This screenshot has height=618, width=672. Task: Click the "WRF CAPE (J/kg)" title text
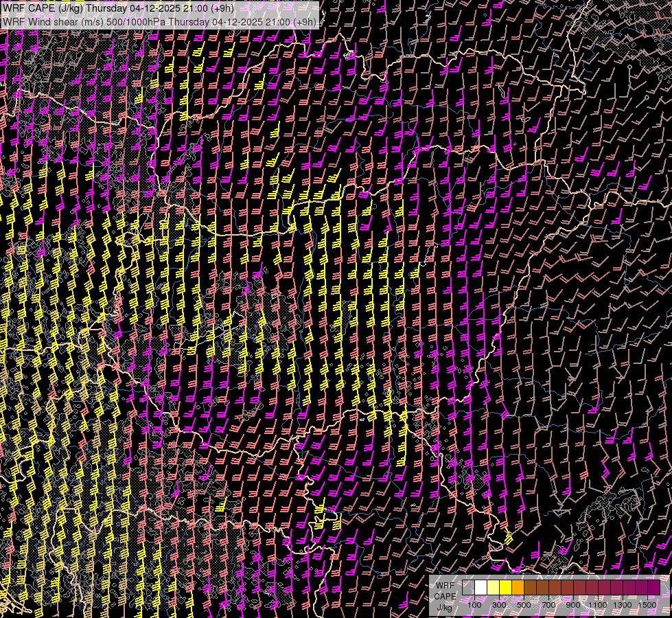pos(43,8)
